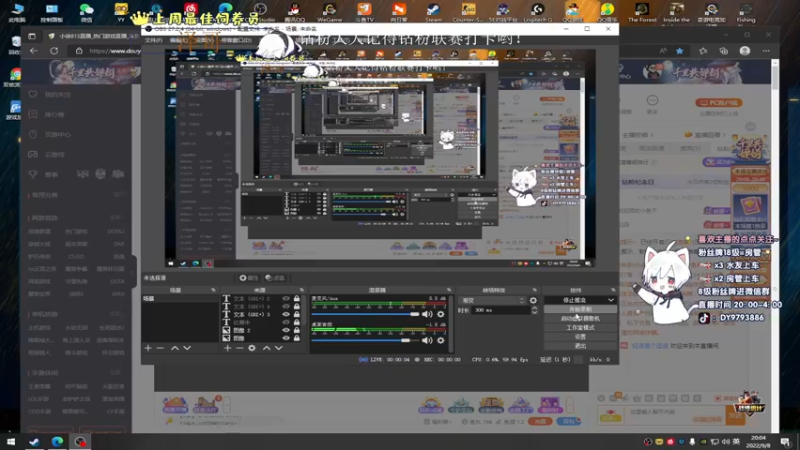The image size is (800, 450).
Task: Add a new source in Sources panel
Action: pyautogui.click(x=228, y=348)
